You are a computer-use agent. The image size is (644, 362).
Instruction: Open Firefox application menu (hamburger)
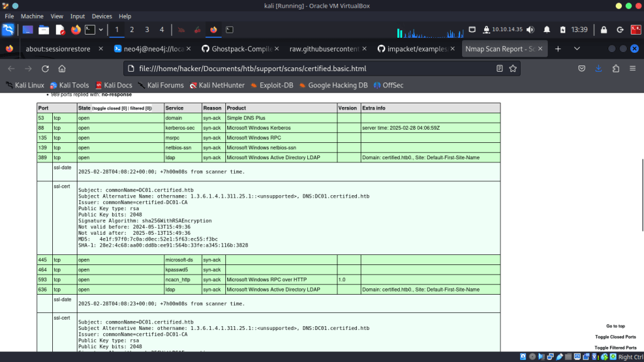(x=633, y=69)
